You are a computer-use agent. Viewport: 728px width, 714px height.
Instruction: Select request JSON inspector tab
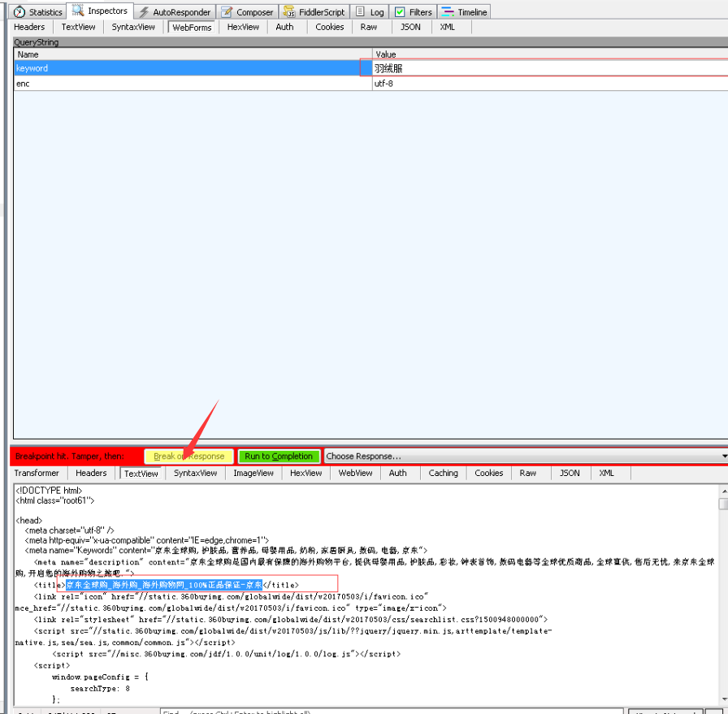tap(410, 27)
